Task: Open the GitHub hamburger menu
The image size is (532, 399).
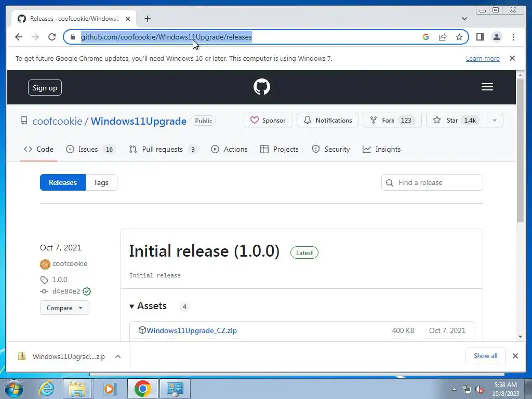Action: [487, 87]
